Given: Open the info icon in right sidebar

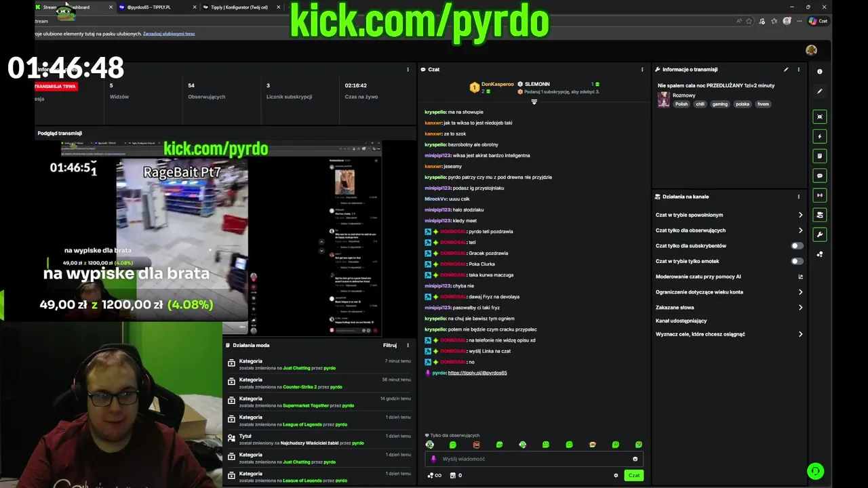Looking at the screenshot, I should 819,71.
